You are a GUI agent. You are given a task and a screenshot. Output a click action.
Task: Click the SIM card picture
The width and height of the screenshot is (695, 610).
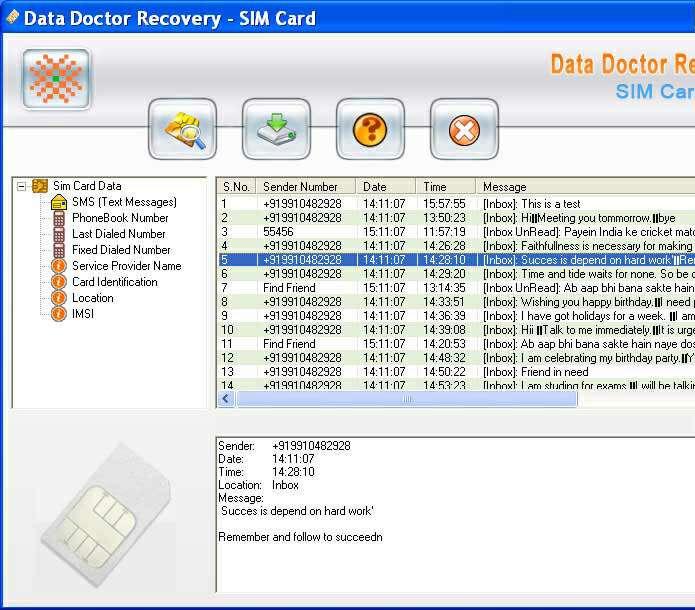click(106, 513)
